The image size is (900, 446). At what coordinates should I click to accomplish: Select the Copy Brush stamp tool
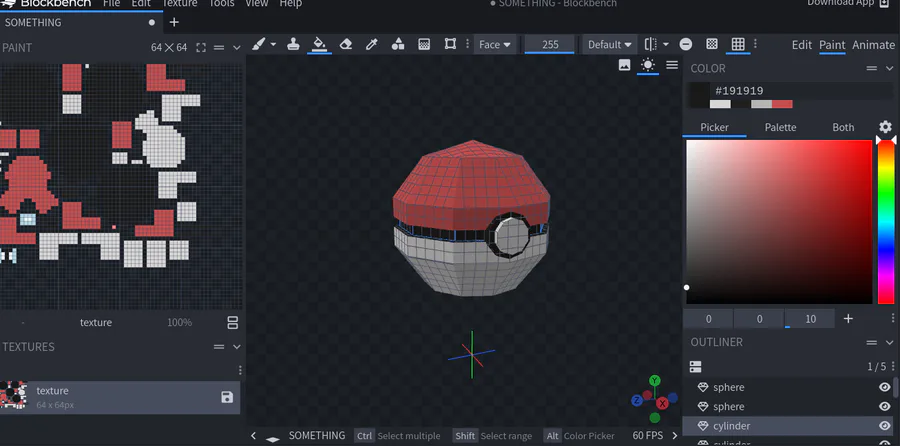(293, 44)
